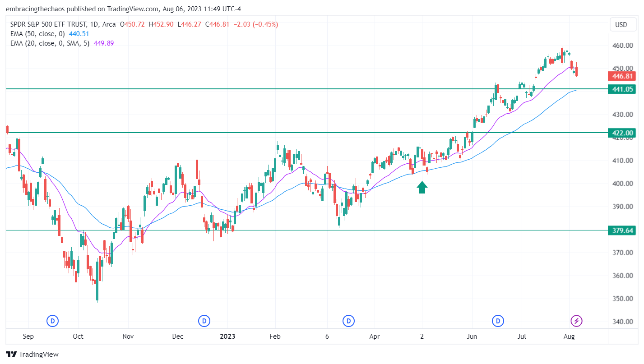Click the 441.05 horizontal line price label

[x=622, y=89]
